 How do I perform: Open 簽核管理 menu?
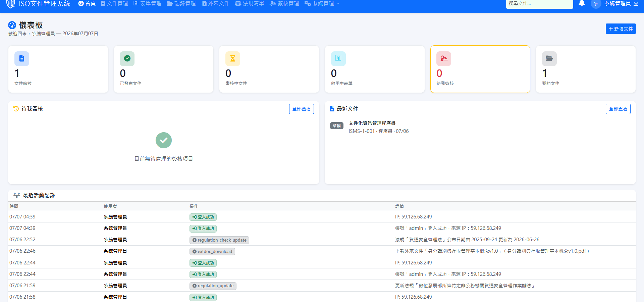[284, 3]
